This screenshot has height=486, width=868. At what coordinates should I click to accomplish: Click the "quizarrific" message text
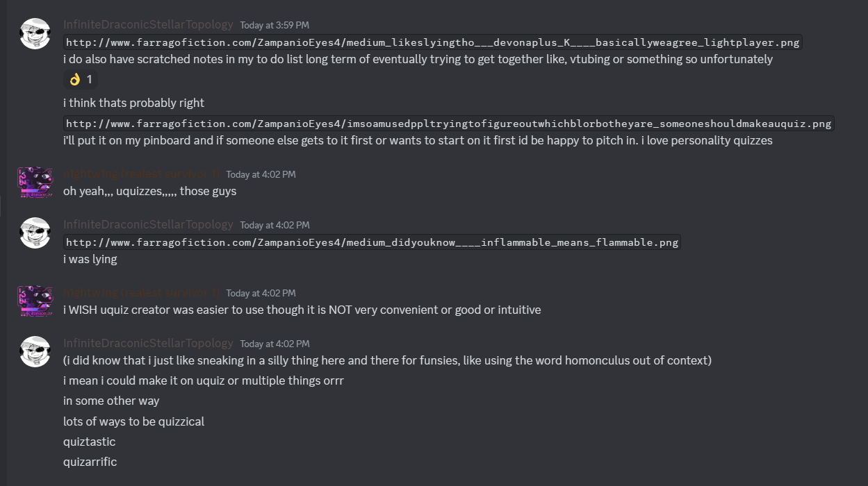90,462
